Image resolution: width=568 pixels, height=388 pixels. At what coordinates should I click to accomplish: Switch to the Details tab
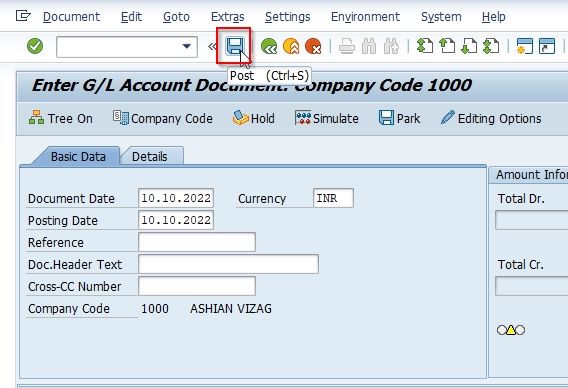click(x=150, y=157)
